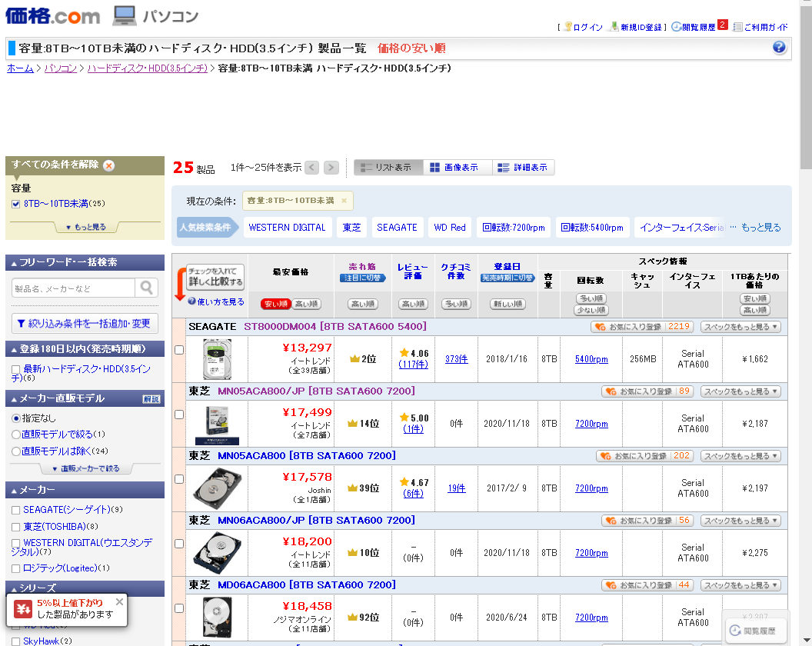Switch to the 詳細表示 tab
Viewport: 812px width, 646px height.
tap(523, 167)
